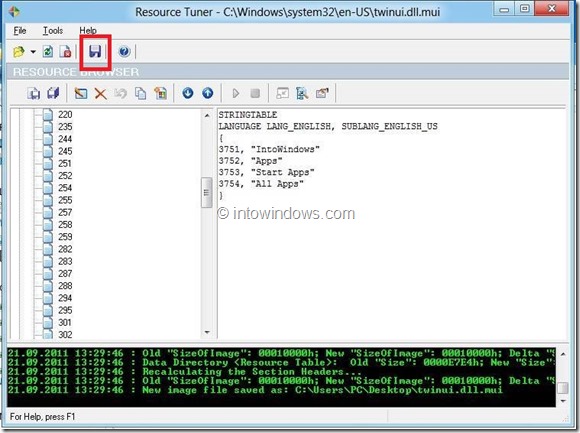Open the recent files dropdown arrow

point(33,52)
